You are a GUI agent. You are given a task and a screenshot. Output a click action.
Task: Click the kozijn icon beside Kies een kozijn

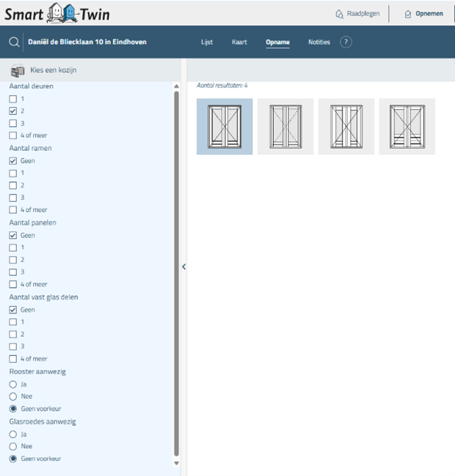(17, 71)
